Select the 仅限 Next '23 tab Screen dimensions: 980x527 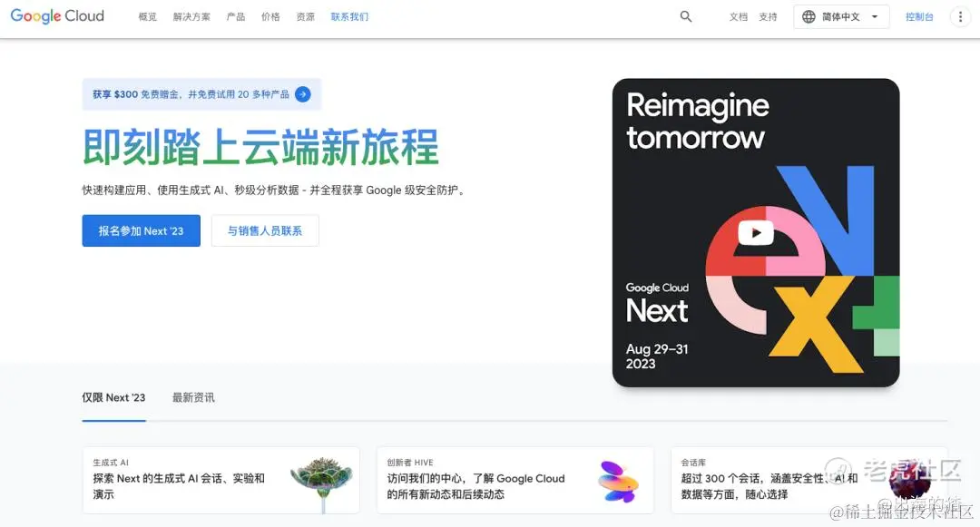[113, 398]
